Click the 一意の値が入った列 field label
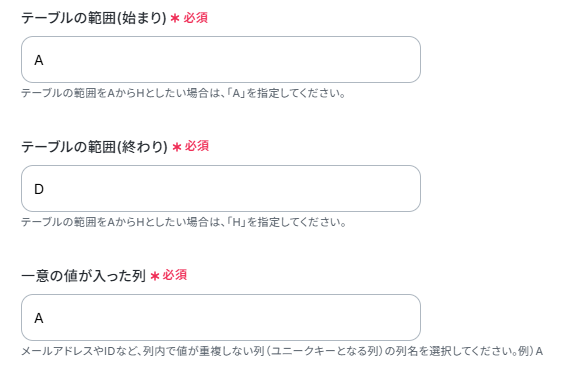The width and height of the screenshot is (564, 369). 83,276
